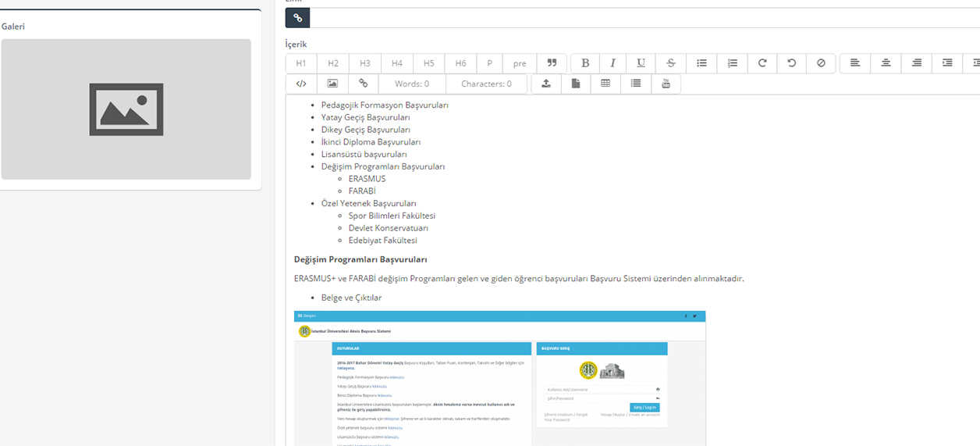
Task: Insert an unordered bullet list
Action: [701, 63]
